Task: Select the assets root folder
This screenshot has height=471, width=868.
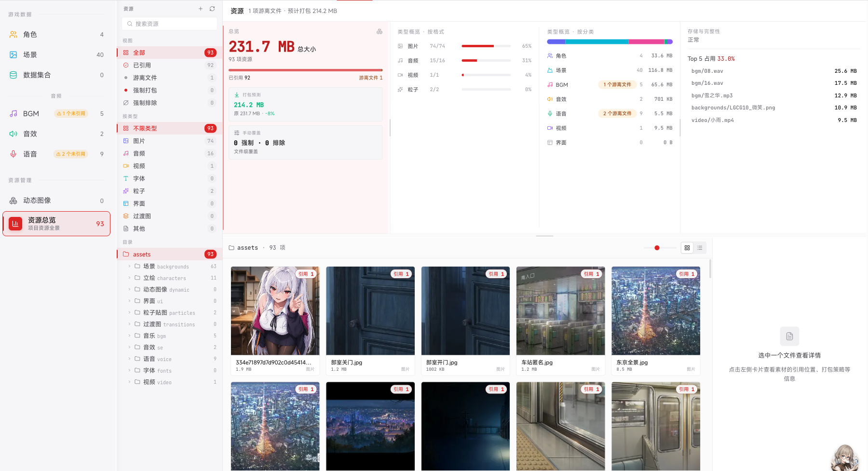Action: tap(169, 254)
